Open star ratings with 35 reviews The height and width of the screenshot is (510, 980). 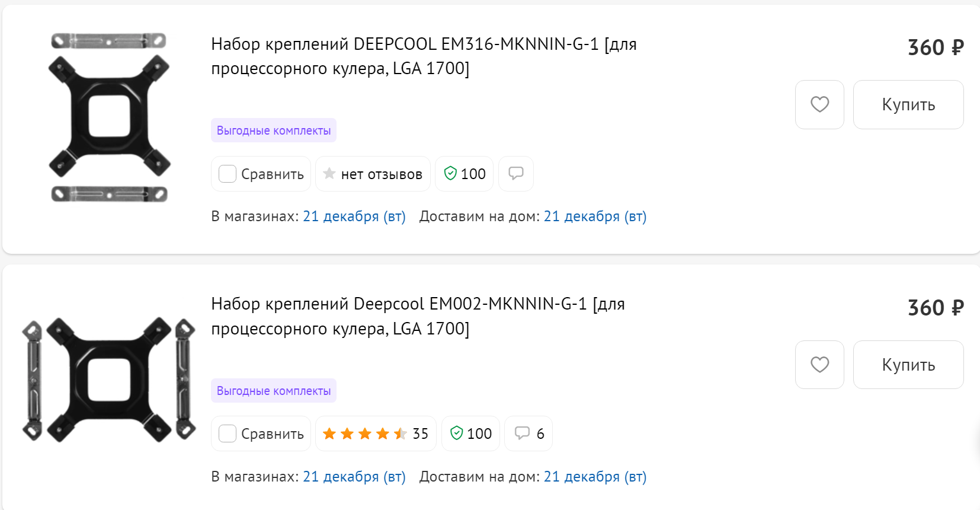[376, 434]
